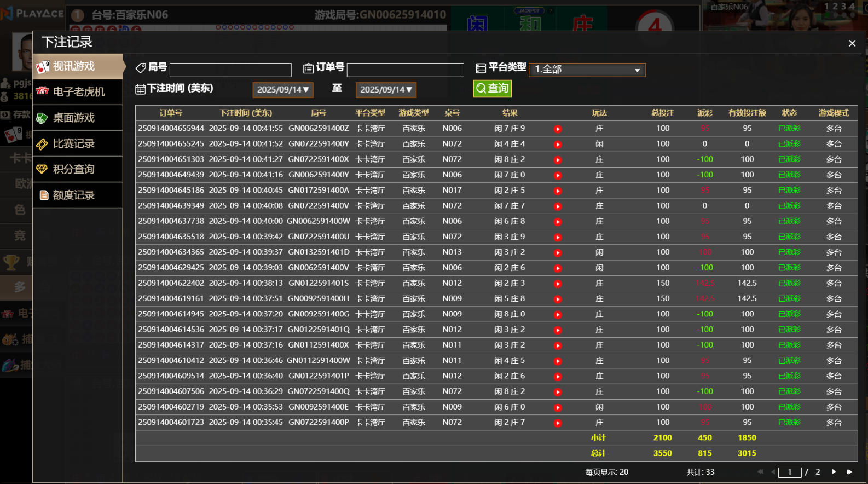Close the 下注记录 dialog
The height and width of the screenshot is (484, 868).
[x=852, y=43]
